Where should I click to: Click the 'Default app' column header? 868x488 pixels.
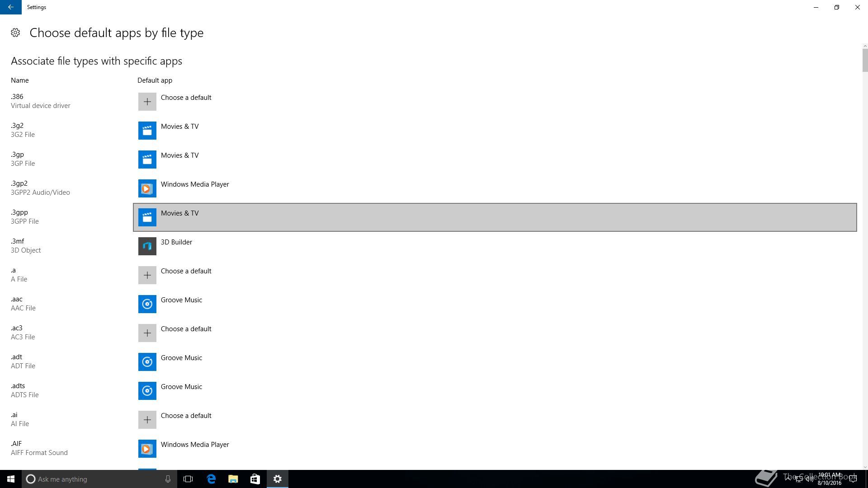(155, 80)
